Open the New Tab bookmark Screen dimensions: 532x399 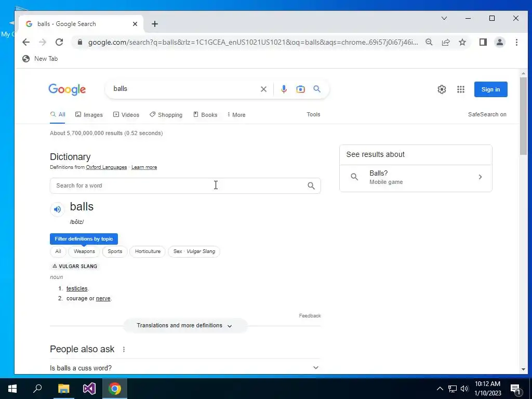(x=40, y=59)
